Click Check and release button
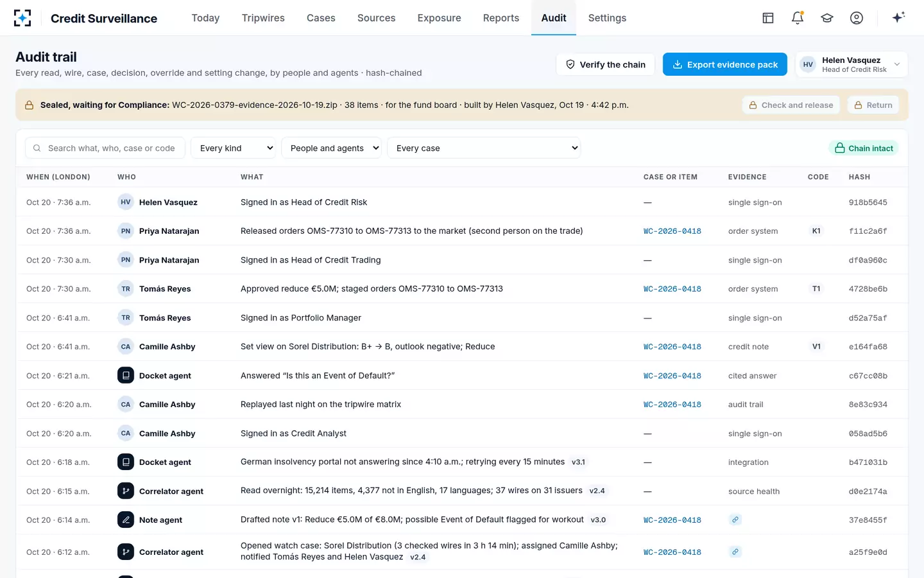924x578 pixels. point(791,105)
